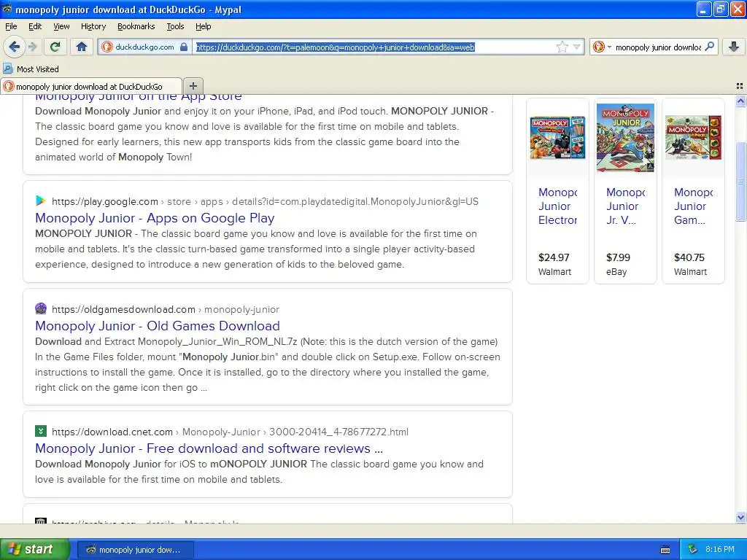This screenshot has width=747, height=560.
Task: Click the CNET download favicon icon
Action: [41, 431]
